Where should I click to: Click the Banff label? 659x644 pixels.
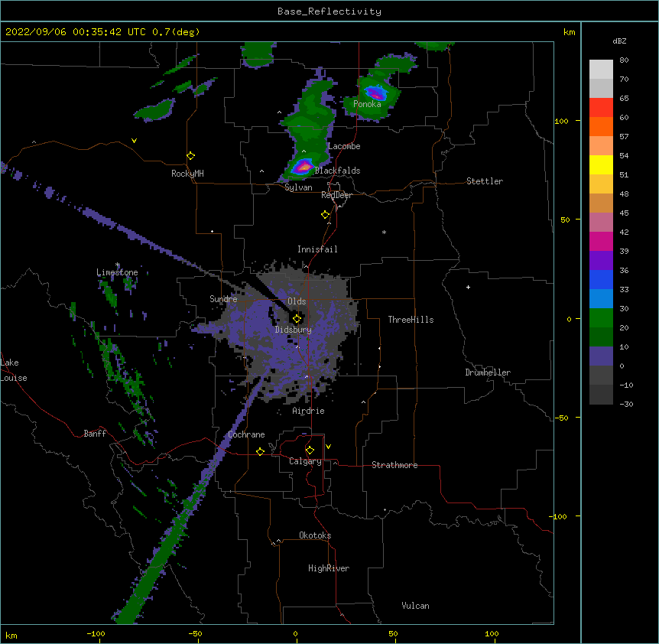tap(95, 434)
